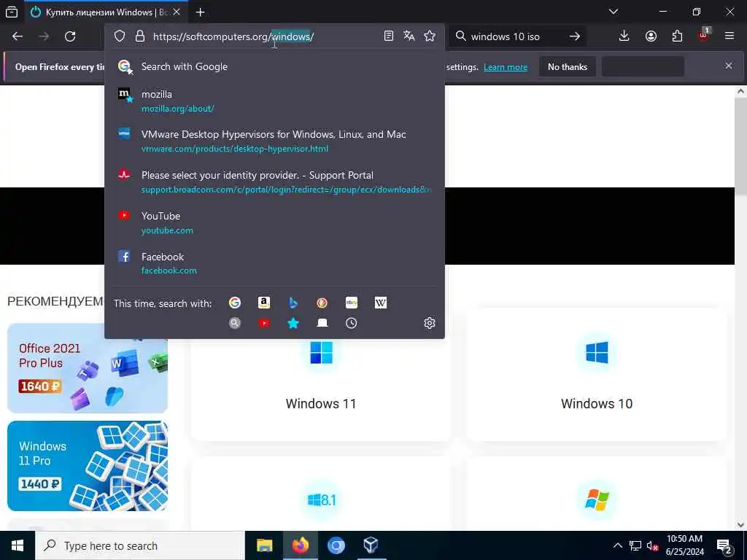Open the Windows 7 flag logo card

coord(597,494)
